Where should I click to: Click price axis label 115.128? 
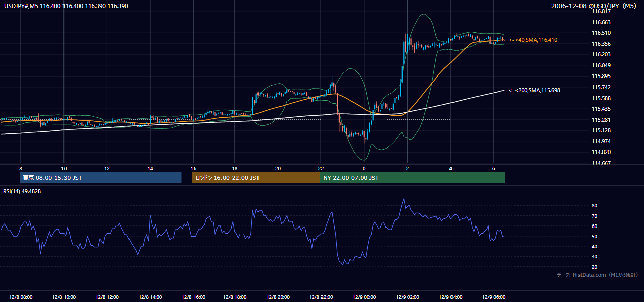pos(601,130)
